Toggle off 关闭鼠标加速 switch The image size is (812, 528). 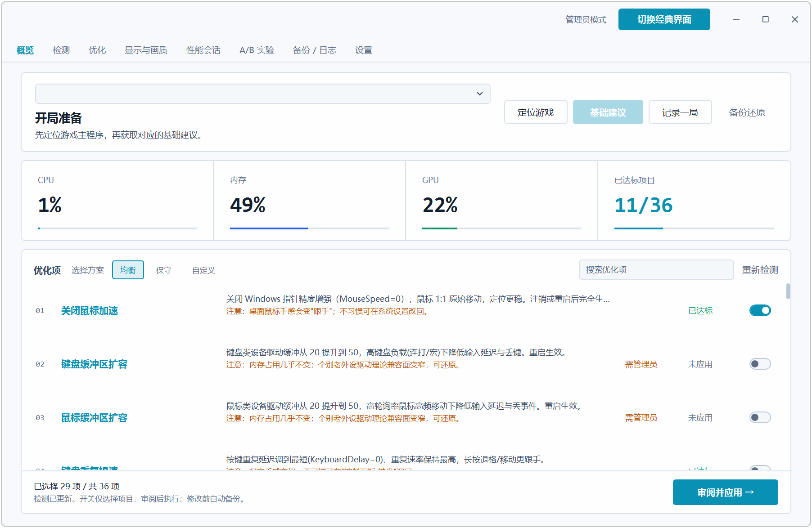click(x=760, y=310)
